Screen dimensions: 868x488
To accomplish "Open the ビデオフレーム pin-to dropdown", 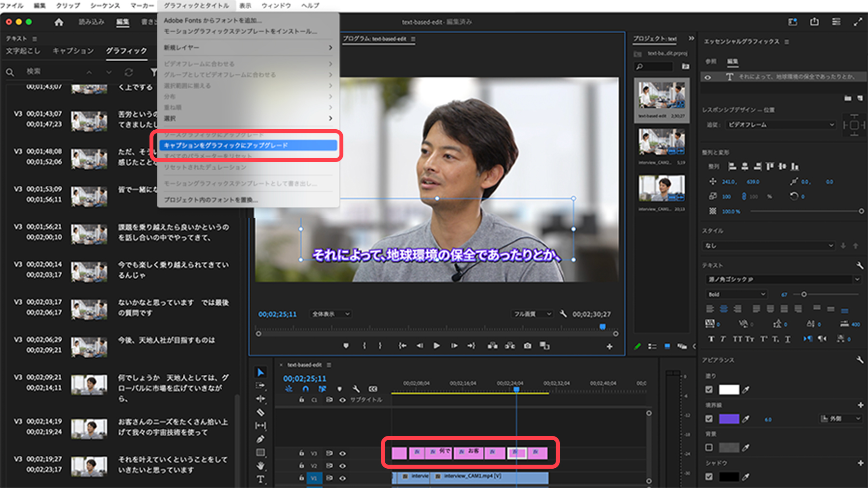I will pos(780,124).
